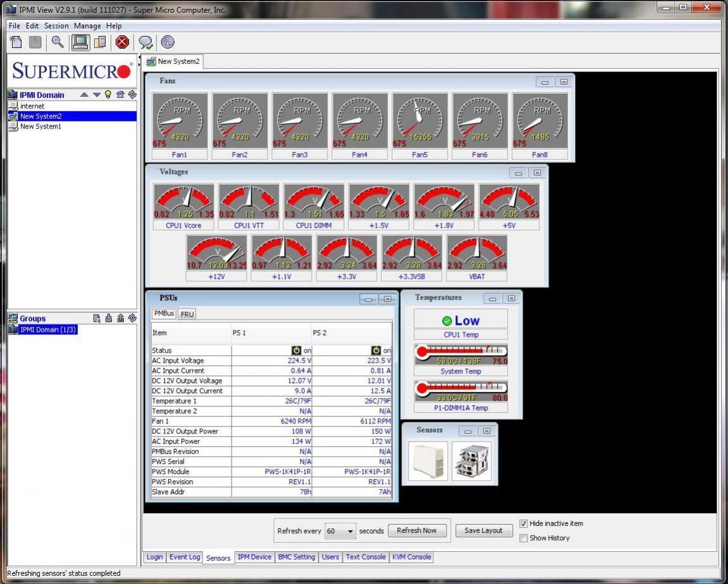Click the drive bay server icon in Sensors

472,461
